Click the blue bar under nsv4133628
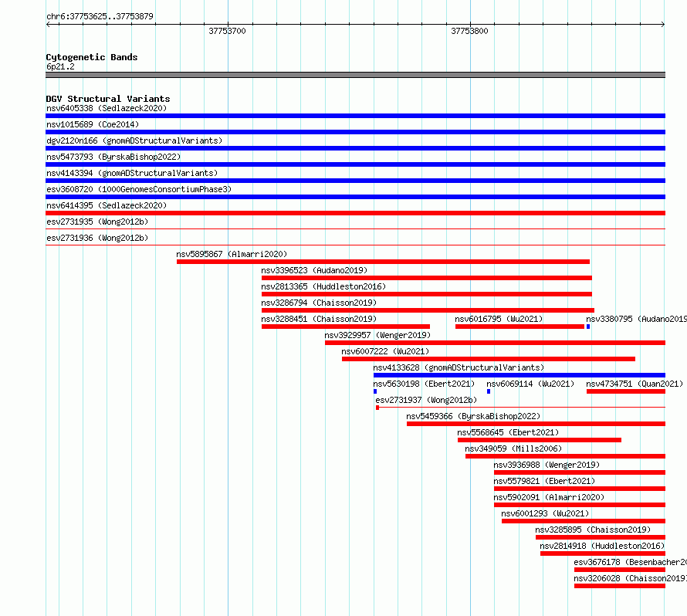Viewport: 687px width, 616px height. point(519,375)
